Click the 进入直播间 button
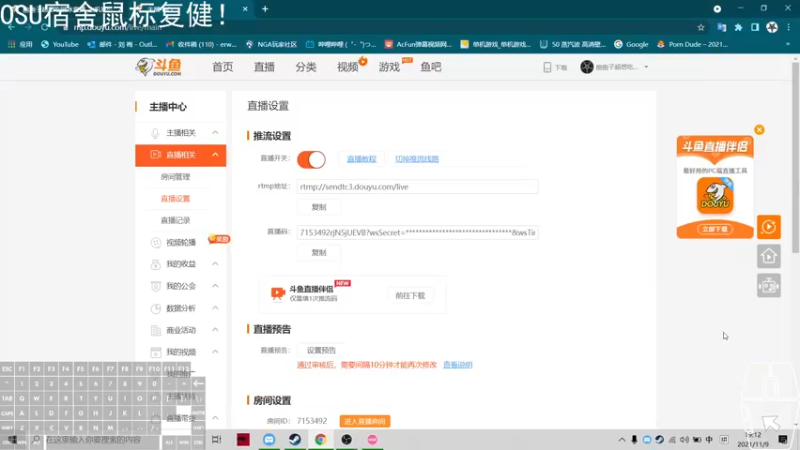Screen dimensions: 800x450 365,421
